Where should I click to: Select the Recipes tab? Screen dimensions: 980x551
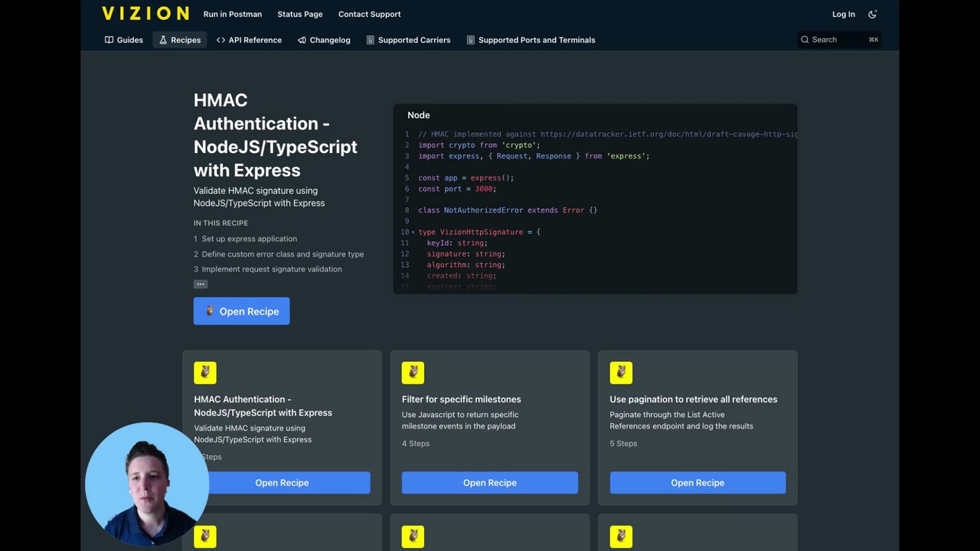point(180,40)
